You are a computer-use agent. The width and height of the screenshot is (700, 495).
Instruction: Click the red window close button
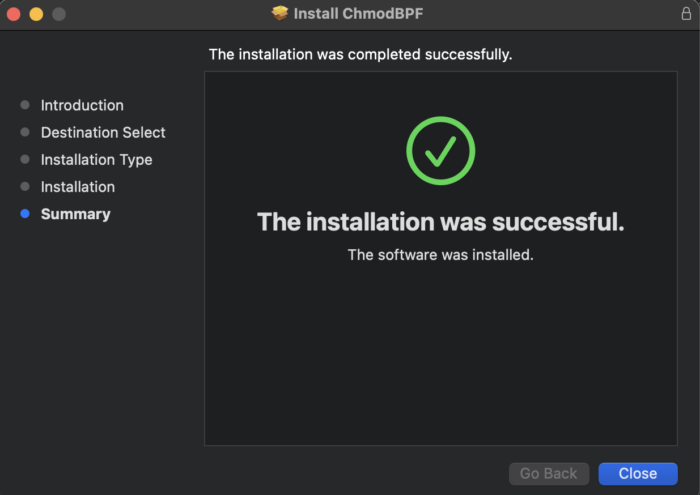[x=14, y=14]
